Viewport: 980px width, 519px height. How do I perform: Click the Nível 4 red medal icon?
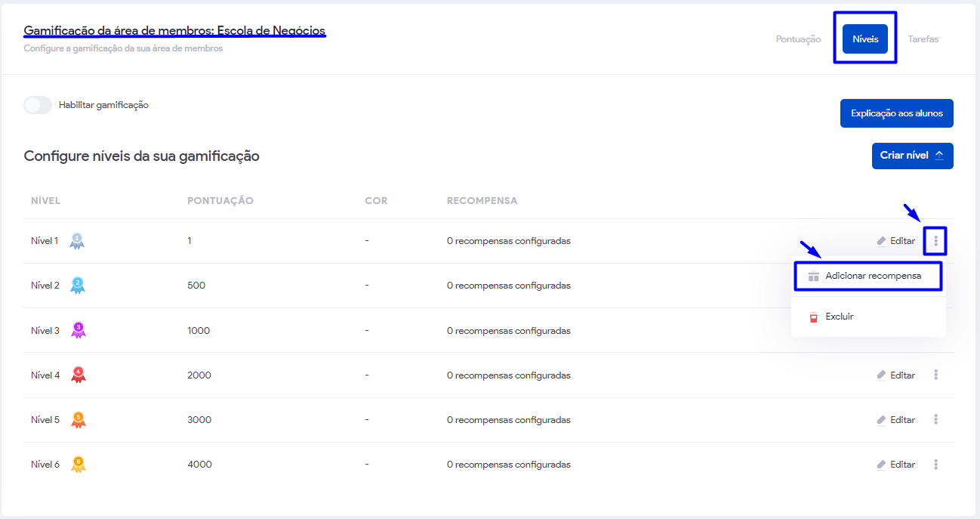tap(78, 375)
